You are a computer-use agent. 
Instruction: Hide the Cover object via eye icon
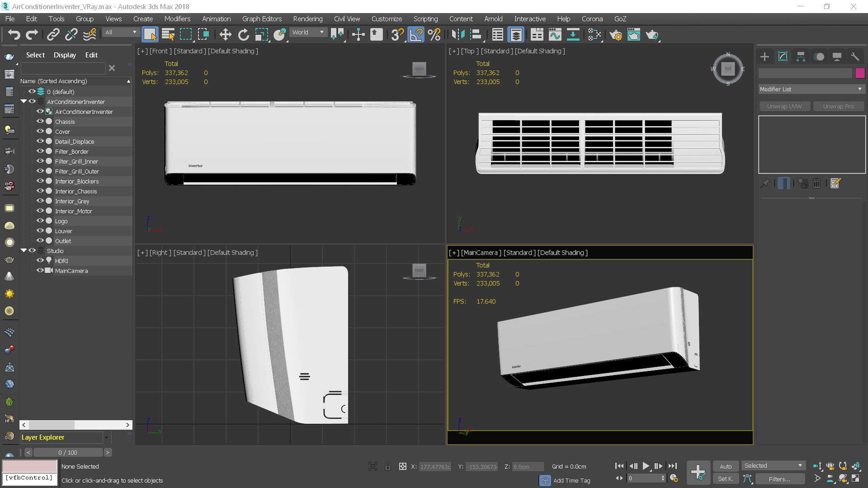click(40, 131)
